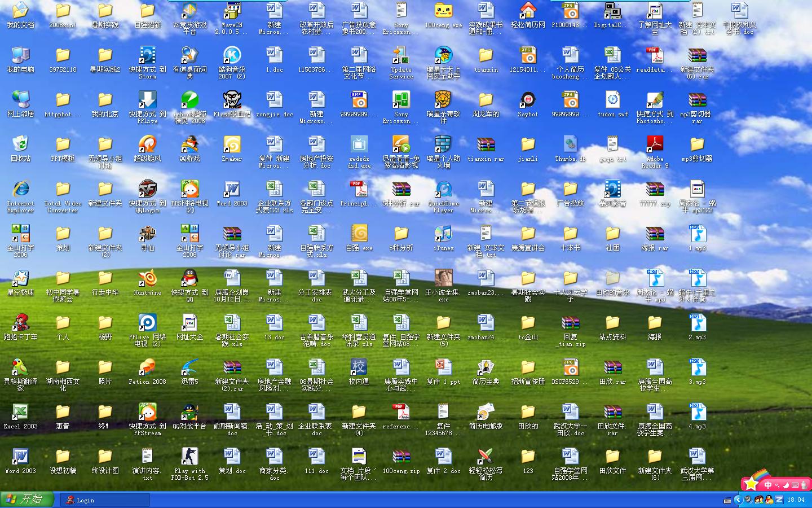Select the 100ceng.exe icon
812x508 pixels.
[x=443, y=15]
